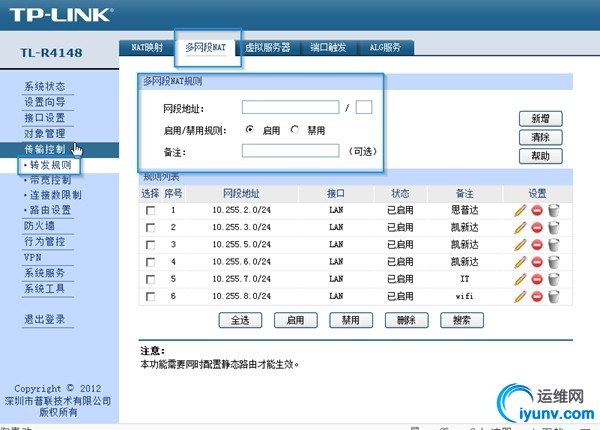The image size is (600, 430).
Task: Click 思普达 remark cell in row 1
Action: [x=465, y=210]
